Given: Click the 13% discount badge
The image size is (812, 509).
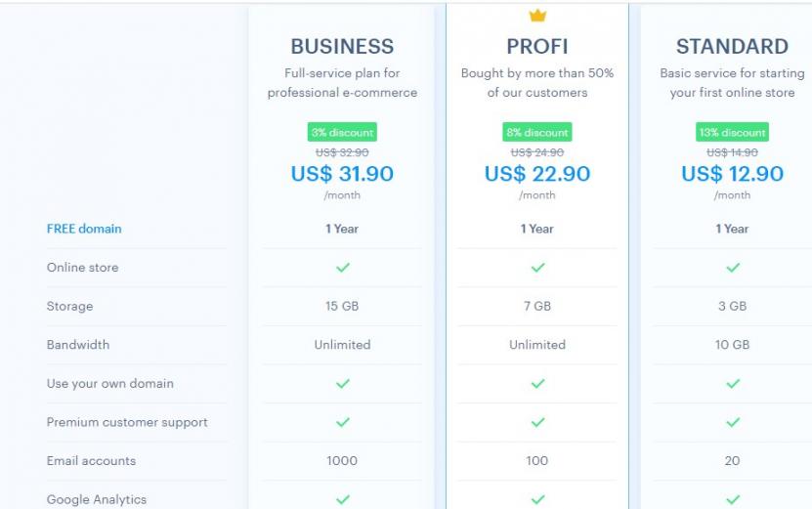Looking at the screenshot, I should (733, 132).
